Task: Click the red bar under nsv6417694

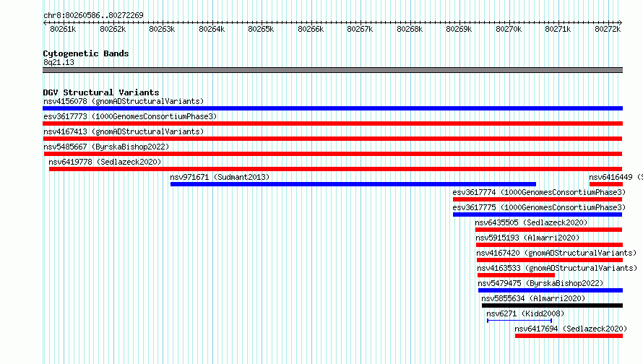Action: [569, 336]
